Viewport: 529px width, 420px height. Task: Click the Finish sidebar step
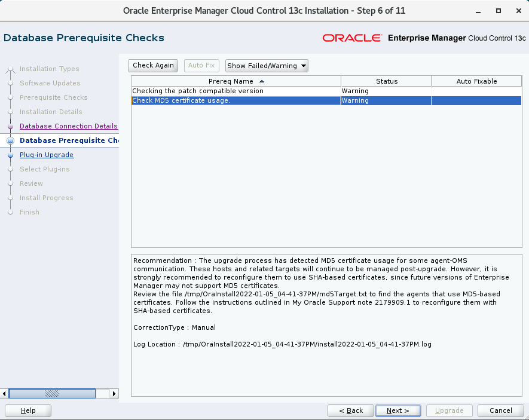[29, 212]
